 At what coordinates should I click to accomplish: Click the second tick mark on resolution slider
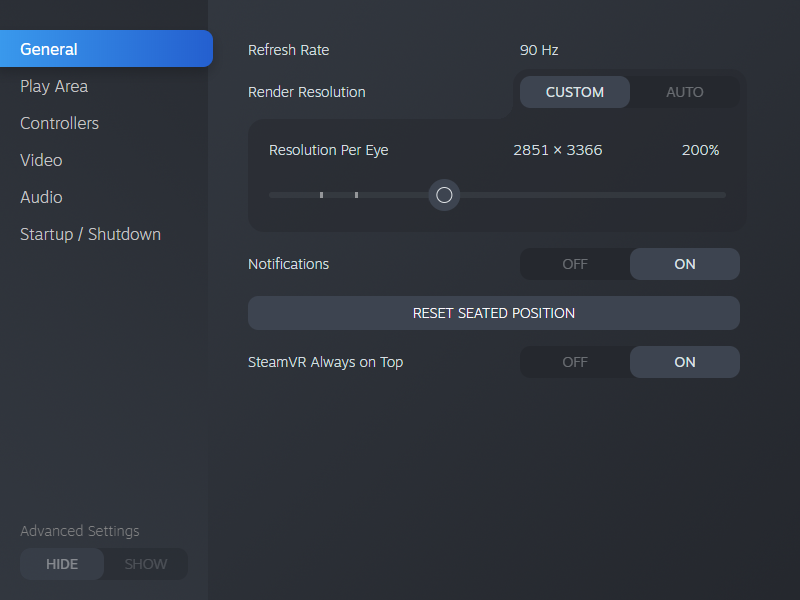click(356, 195)
